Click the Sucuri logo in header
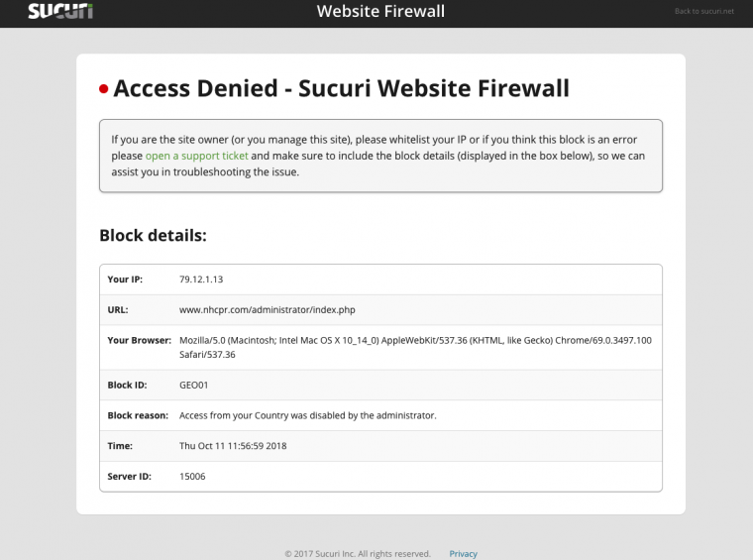Screen dimensions: 753x560 click(60, 12)
